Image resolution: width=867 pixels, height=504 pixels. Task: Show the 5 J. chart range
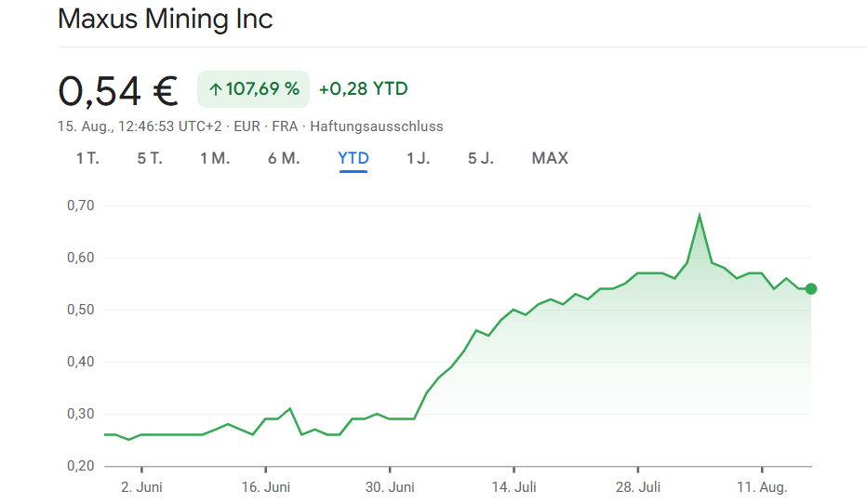tap(481, 159)
